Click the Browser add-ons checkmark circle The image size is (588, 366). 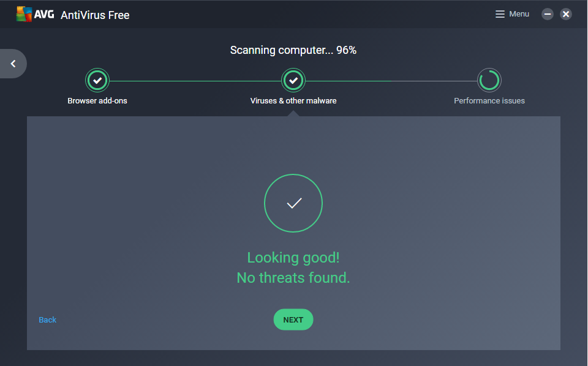pyautogui.click(x=97, y=80)
